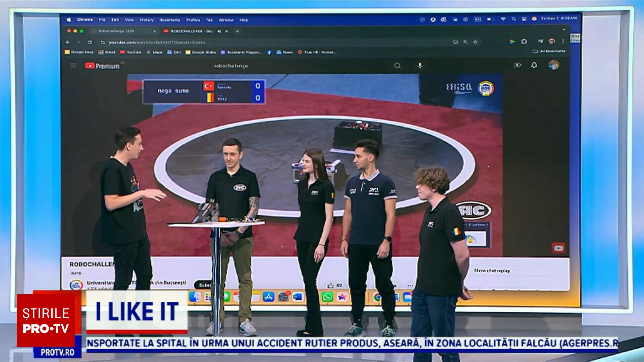
Task: Switch to the Robochallenge 2024 tab
Action: 124,31
